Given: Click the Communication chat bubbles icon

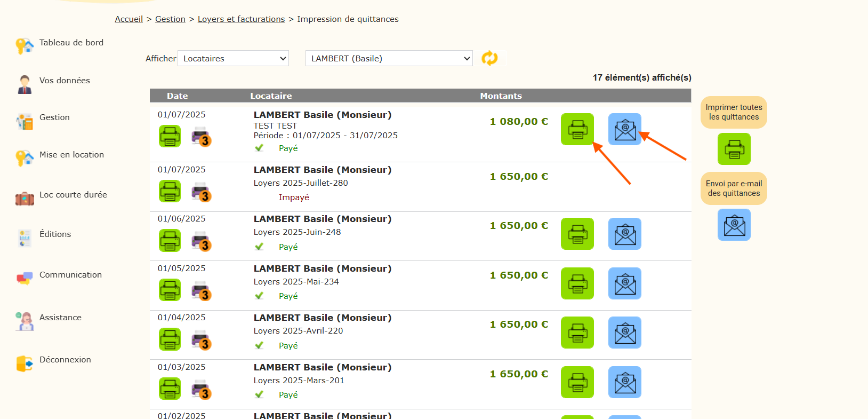Looking at the screenshot, I should pos(25,278).
